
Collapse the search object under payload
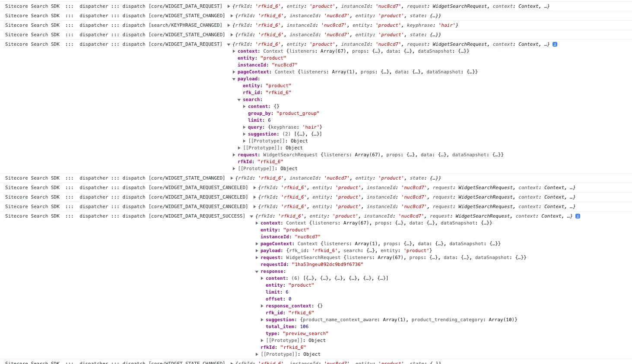coord(239,100)
